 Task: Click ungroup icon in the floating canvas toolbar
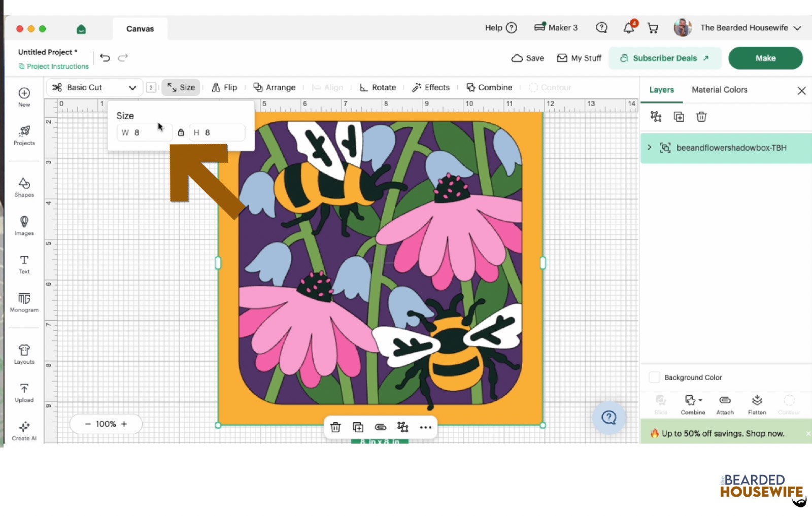(x=403, y=427)
